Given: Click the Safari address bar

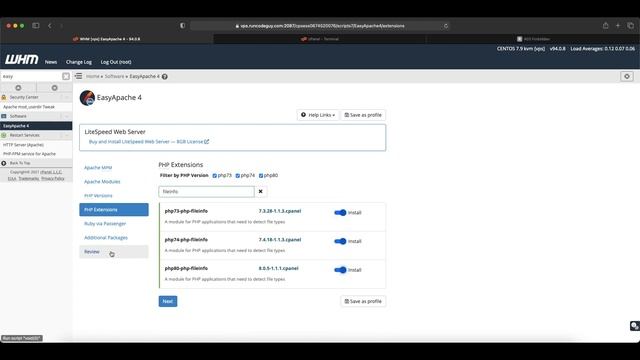Looking at the screenshot, I should click(x=320, y=26).
